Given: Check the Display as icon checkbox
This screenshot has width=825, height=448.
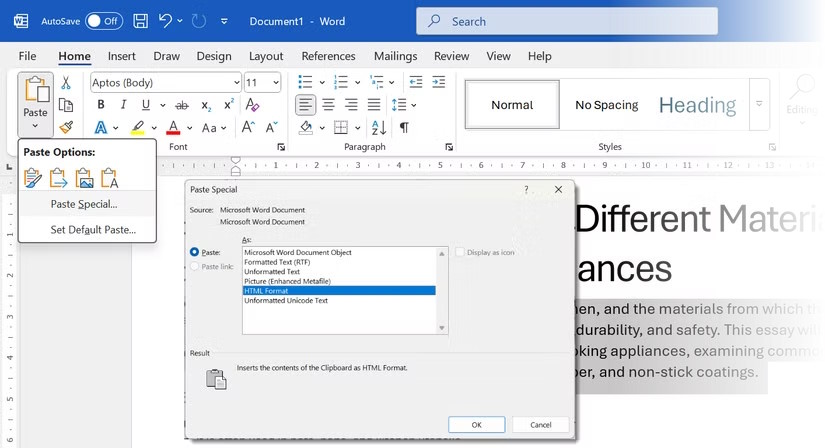Looking at the screenshot, I should (x=460, y=253).
